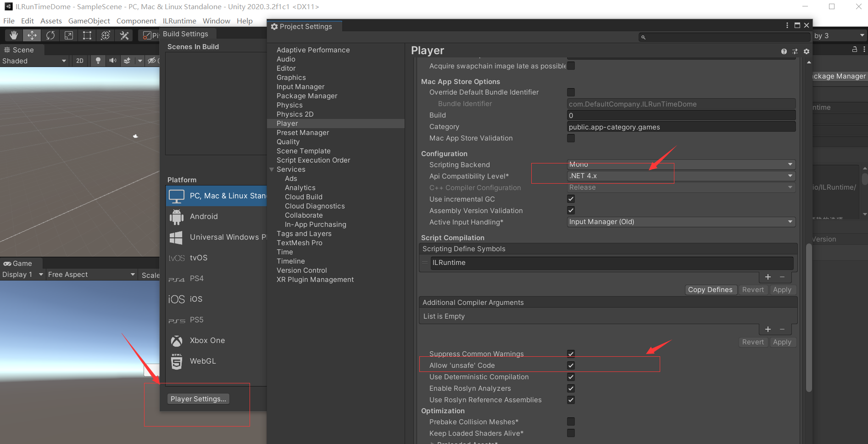Select the WebGL platform

click(x=202, y=361)
